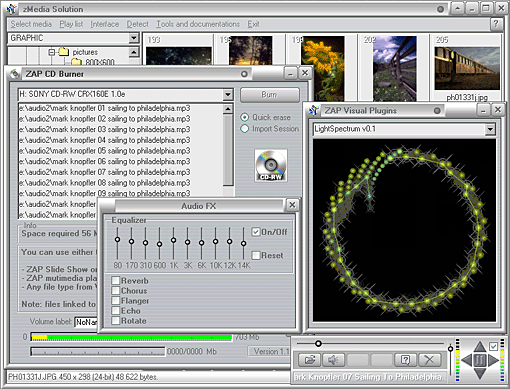Mute audio with the speaker icon
Viewport: 510px width, 389px height.
333,360
